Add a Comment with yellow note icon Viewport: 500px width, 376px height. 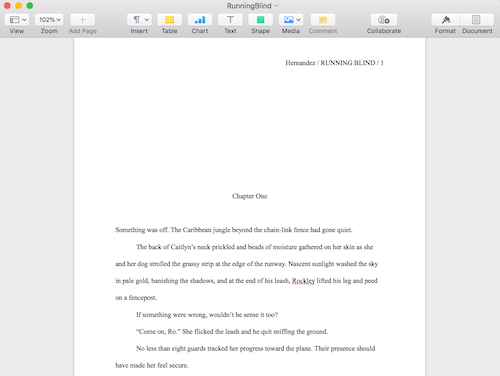point(323,20)
